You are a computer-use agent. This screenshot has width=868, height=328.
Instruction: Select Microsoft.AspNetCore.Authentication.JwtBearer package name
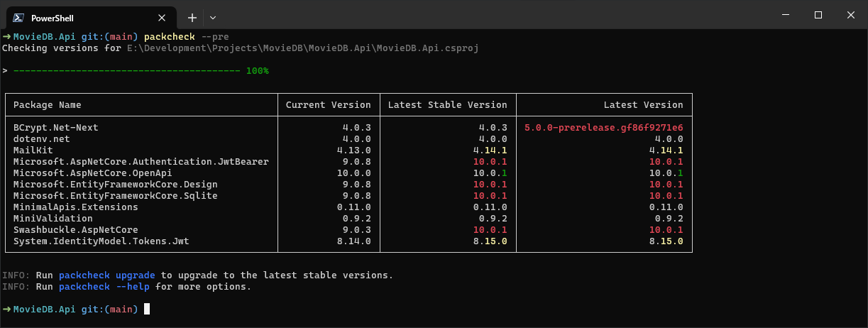(141, 162)
